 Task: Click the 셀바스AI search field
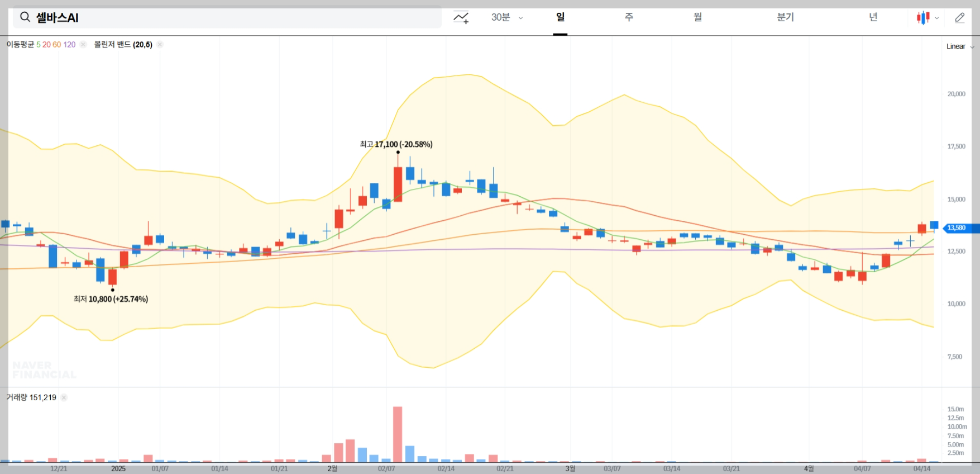coord(227,17)
